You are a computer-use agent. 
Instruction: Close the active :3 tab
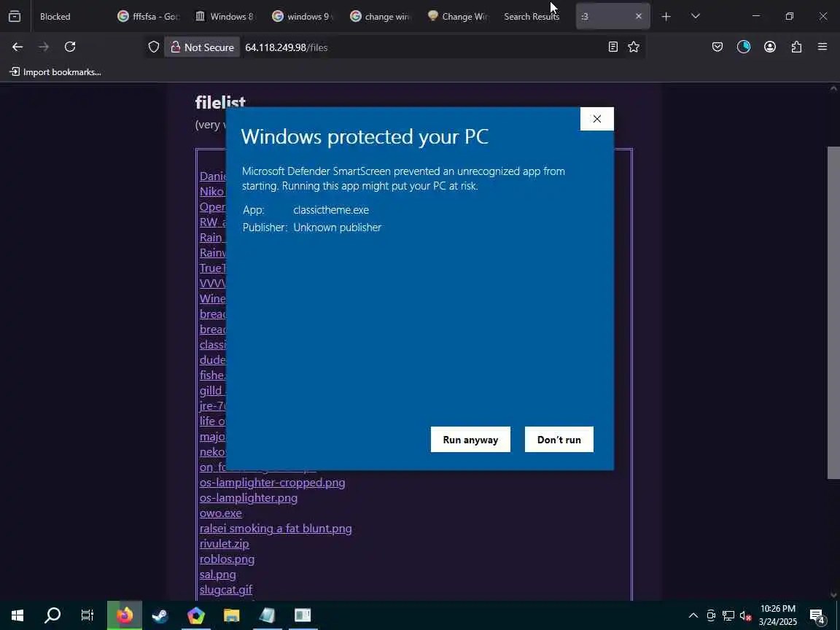(638, 17)
